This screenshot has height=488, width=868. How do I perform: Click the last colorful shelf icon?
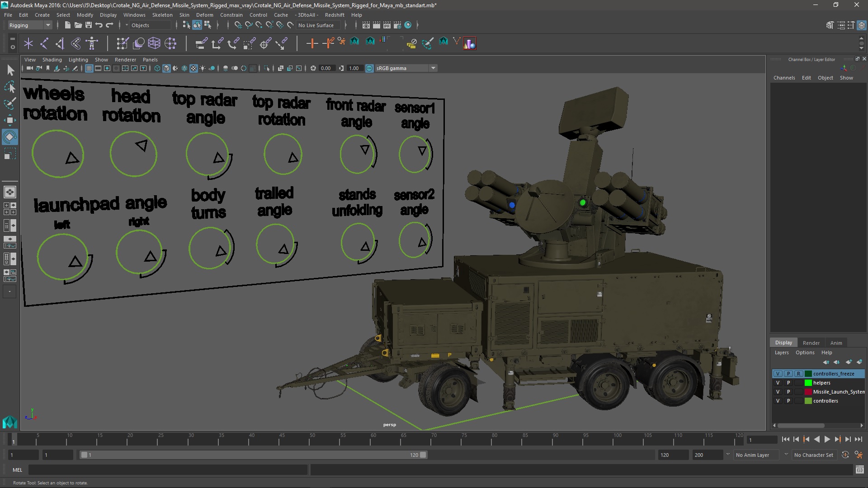point(470,43)
